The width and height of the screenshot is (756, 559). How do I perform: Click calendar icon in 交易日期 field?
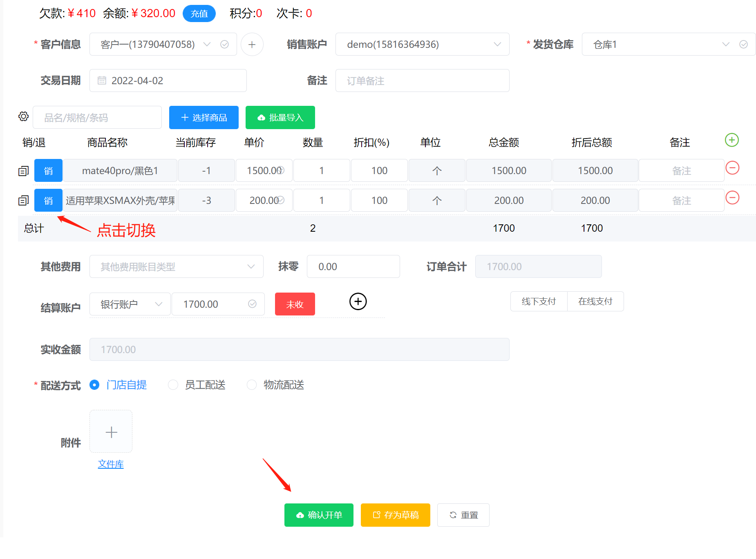pyautogui.click(x=102, y=80)
